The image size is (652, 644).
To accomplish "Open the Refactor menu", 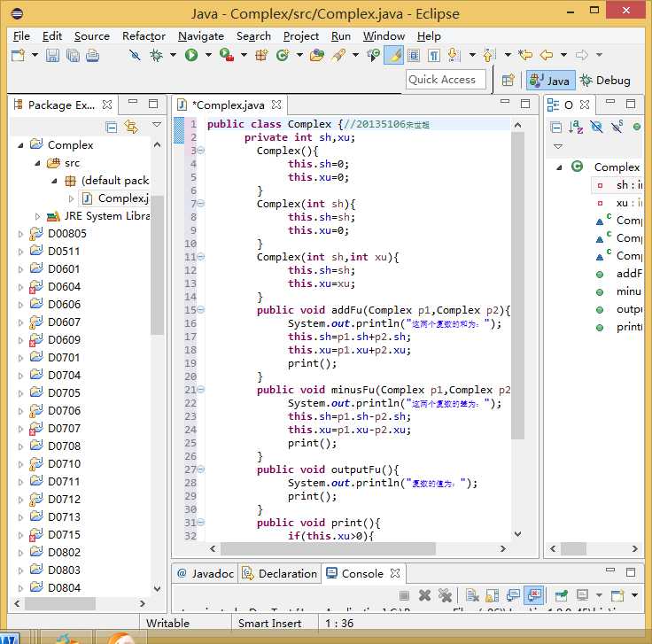I will pos(144,36).
